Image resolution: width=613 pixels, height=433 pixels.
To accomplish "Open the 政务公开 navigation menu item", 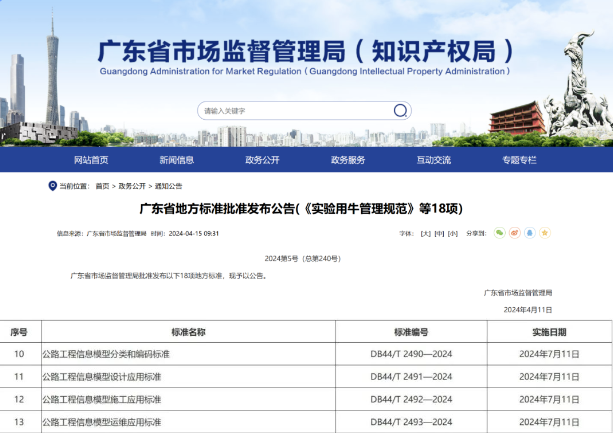I will (262, 160).
